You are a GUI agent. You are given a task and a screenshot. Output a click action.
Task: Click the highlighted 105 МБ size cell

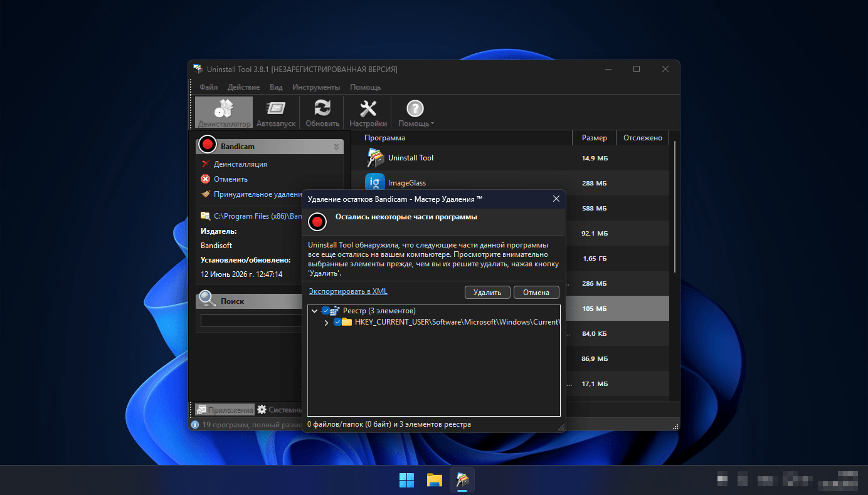pos(595,308)
